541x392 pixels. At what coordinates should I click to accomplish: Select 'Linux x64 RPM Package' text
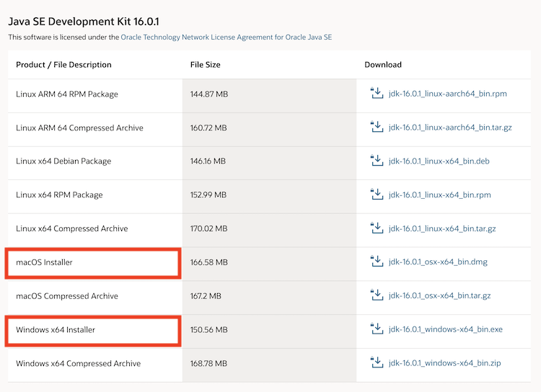59,195
